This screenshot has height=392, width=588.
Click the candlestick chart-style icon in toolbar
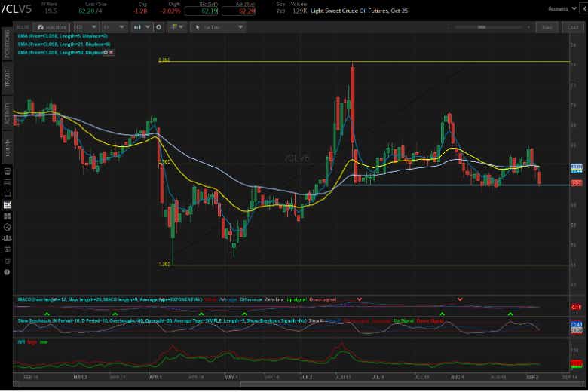pos(138,27)
